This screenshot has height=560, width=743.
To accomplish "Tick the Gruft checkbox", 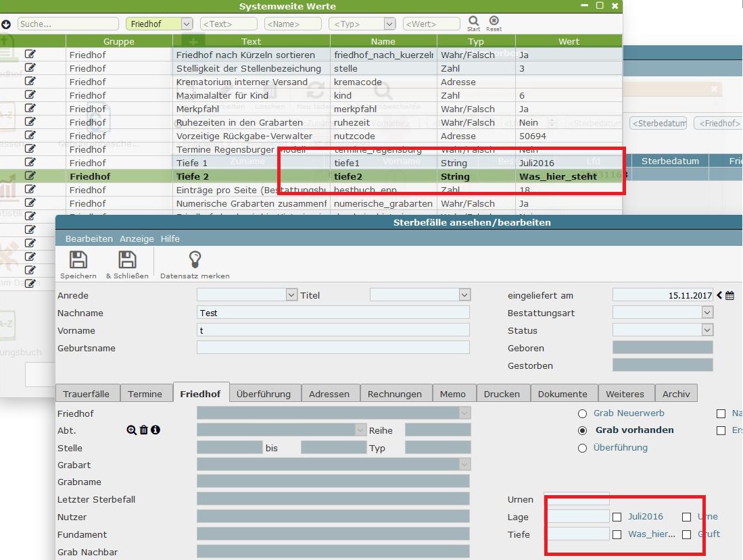I will click(x=686, y=534).
